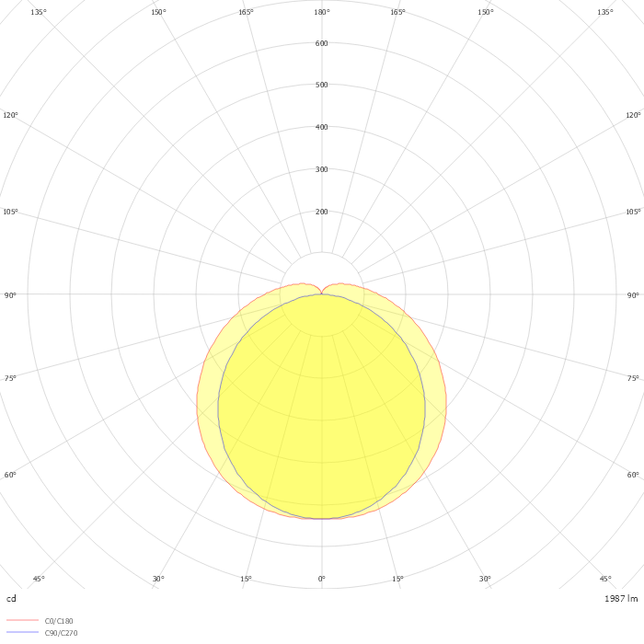Click the 180° angle label
644x644 pixels.
pos(322,12)
